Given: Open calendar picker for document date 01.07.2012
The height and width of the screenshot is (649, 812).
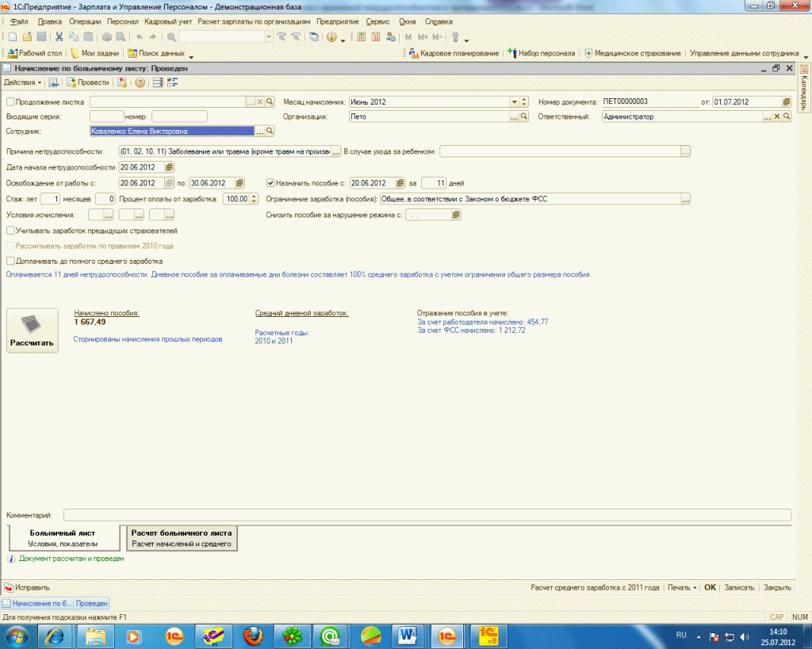Looking at the screenshot, I should click(x=786, y=102).
